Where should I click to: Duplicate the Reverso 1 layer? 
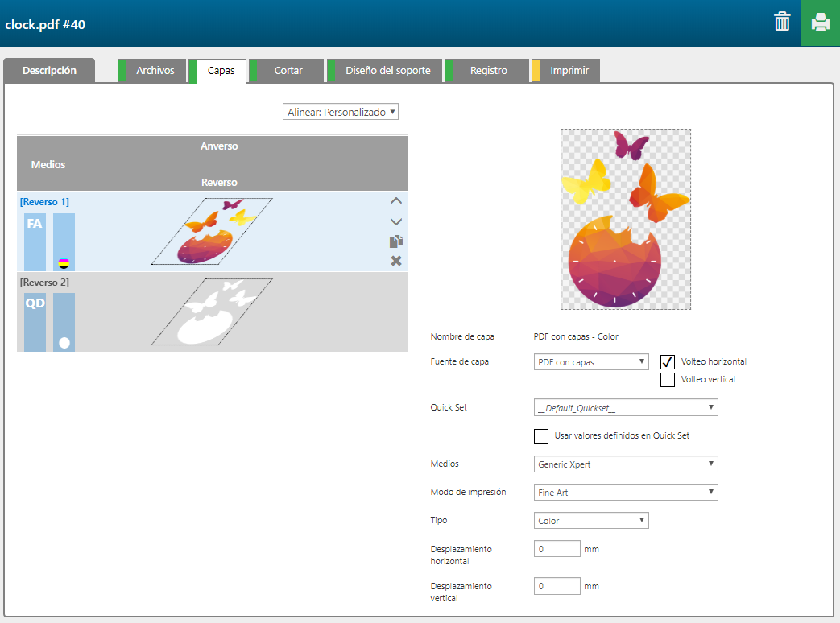pyautogui.click(x=395, y=241)
